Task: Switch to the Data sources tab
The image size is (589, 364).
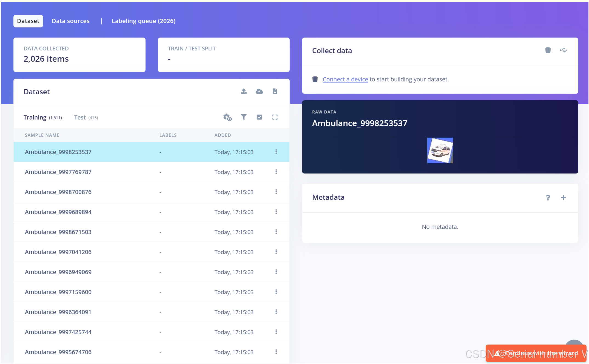Action: click(70, 21)
